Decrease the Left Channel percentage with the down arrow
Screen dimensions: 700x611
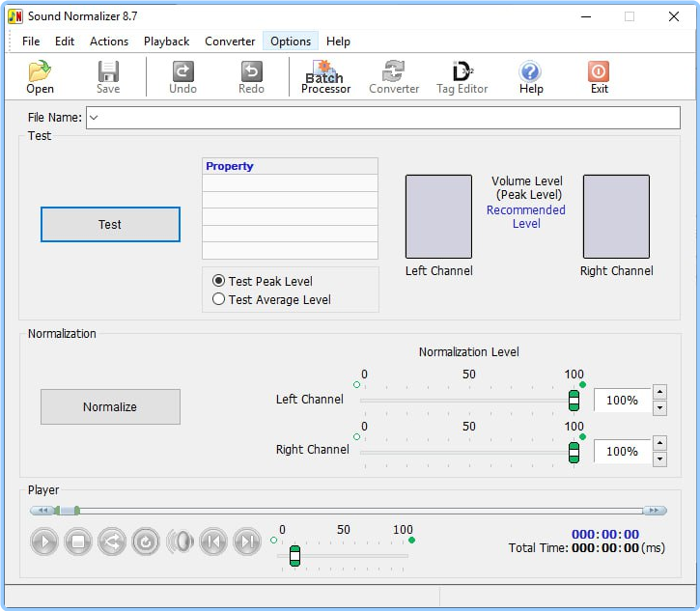tap(659, 408)
